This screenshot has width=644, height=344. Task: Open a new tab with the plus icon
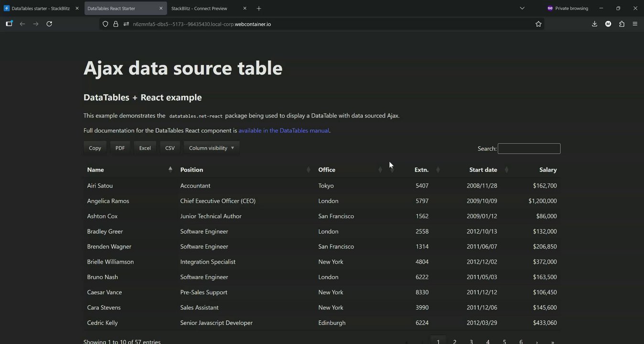(x=259, y=9)
